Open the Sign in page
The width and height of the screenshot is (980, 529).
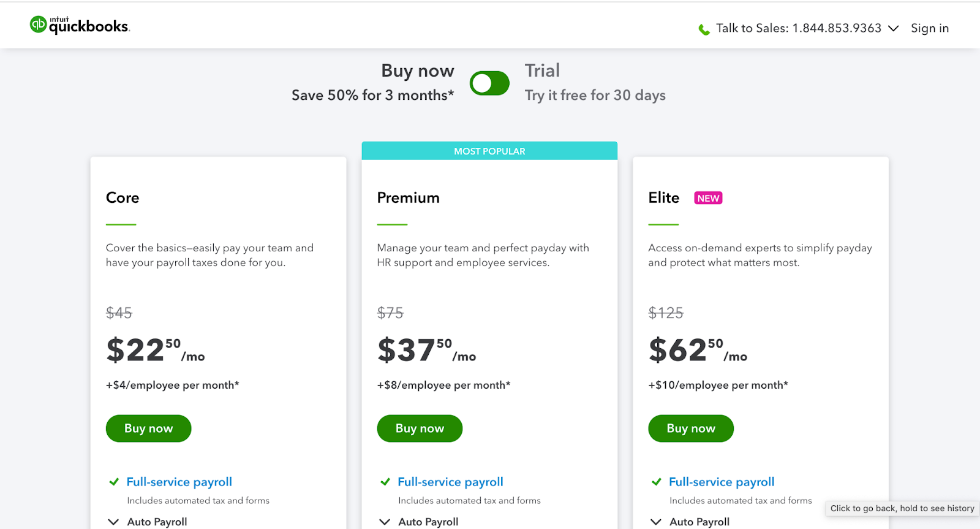click(x=929, y=28)
